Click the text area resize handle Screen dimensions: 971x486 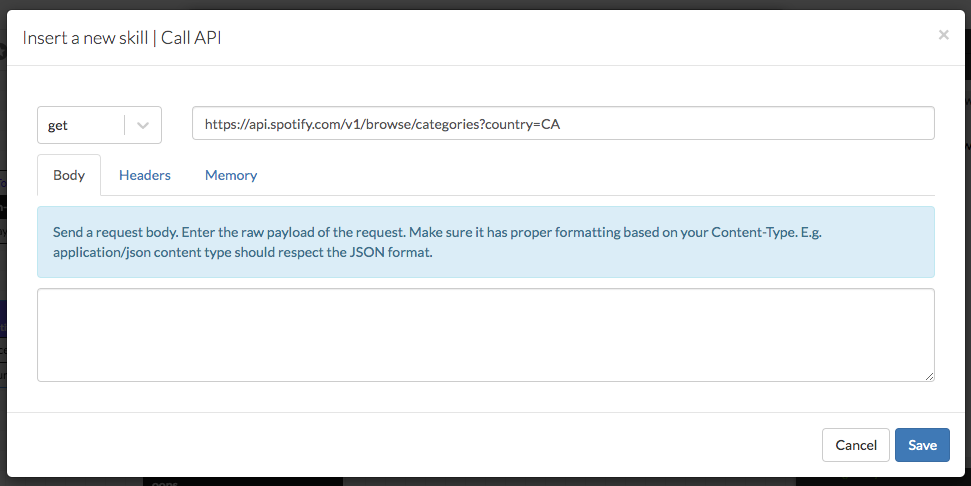929,376
